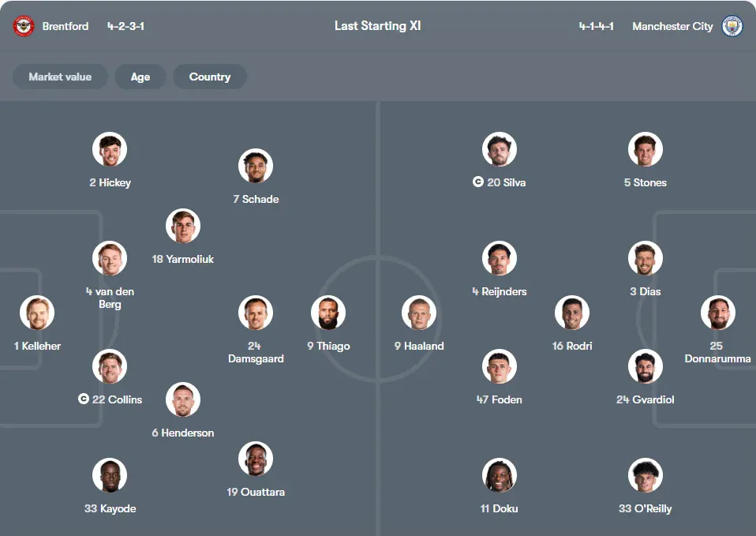Switch to the Age tab

pyautogui.click(x=140, y=77)
